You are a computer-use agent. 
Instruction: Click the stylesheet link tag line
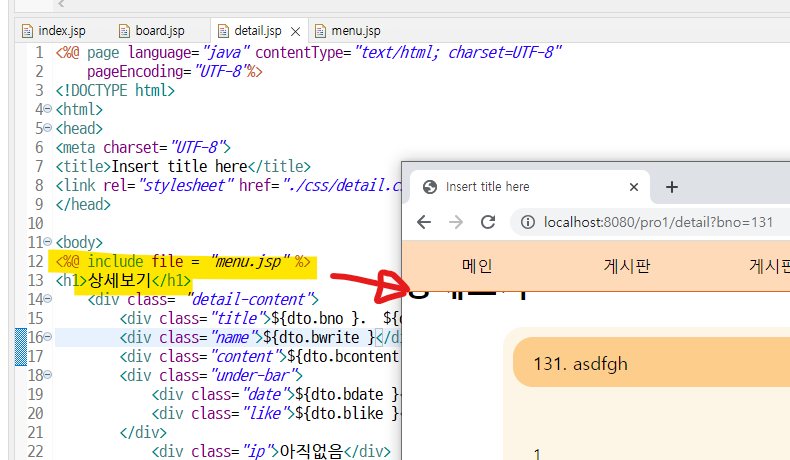click(x=228, y=185)
